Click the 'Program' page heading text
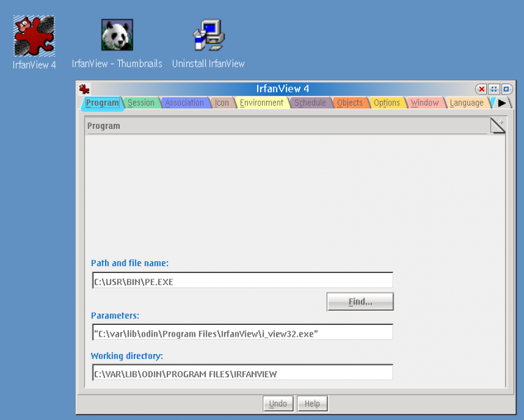Screen dimensions: 524x420 pos(104,126)
